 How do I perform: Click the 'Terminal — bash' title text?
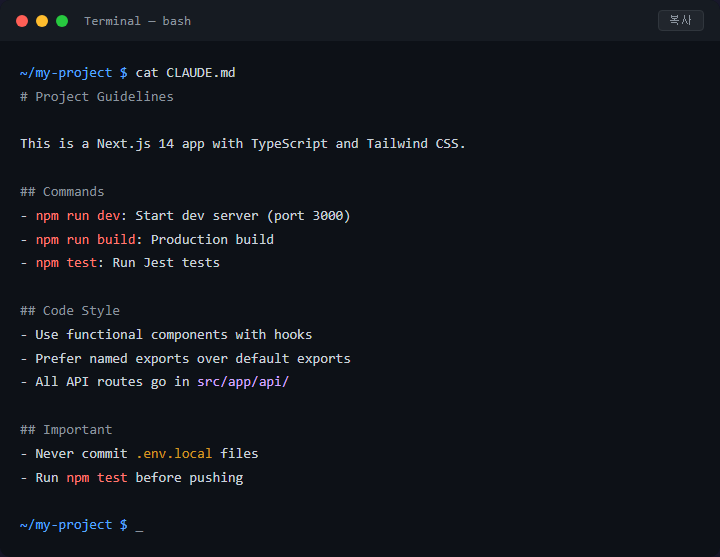[x=137, y=21]
